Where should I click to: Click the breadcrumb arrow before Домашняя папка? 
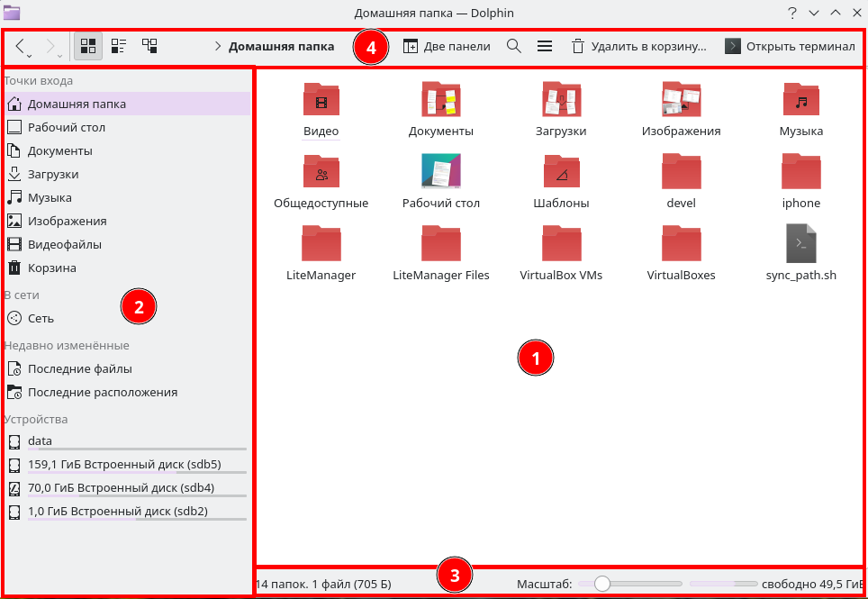pyautogui.click(x=218, y=47)
